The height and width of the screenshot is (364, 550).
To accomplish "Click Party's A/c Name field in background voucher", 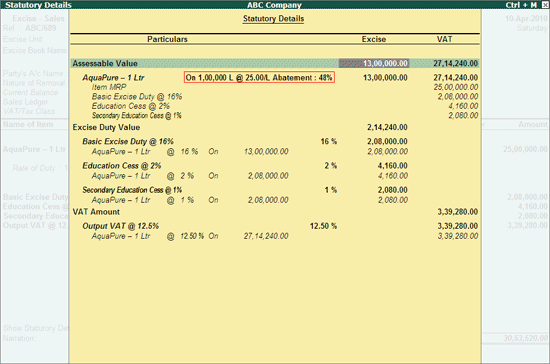I will 33,74.
